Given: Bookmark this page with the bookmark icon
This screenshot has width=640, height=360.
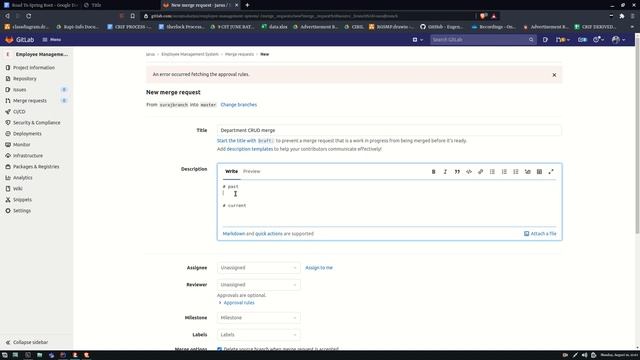Looking at the screenshot, I should (x=133, y=16).
